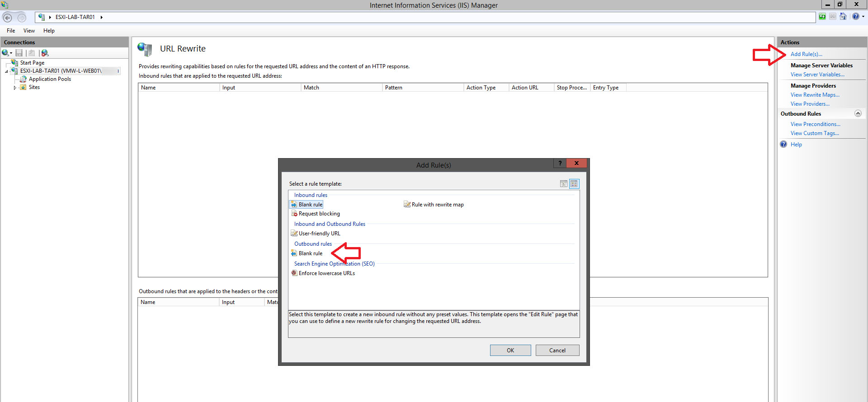Select Rule with rewrite map template

click(434, 205)
